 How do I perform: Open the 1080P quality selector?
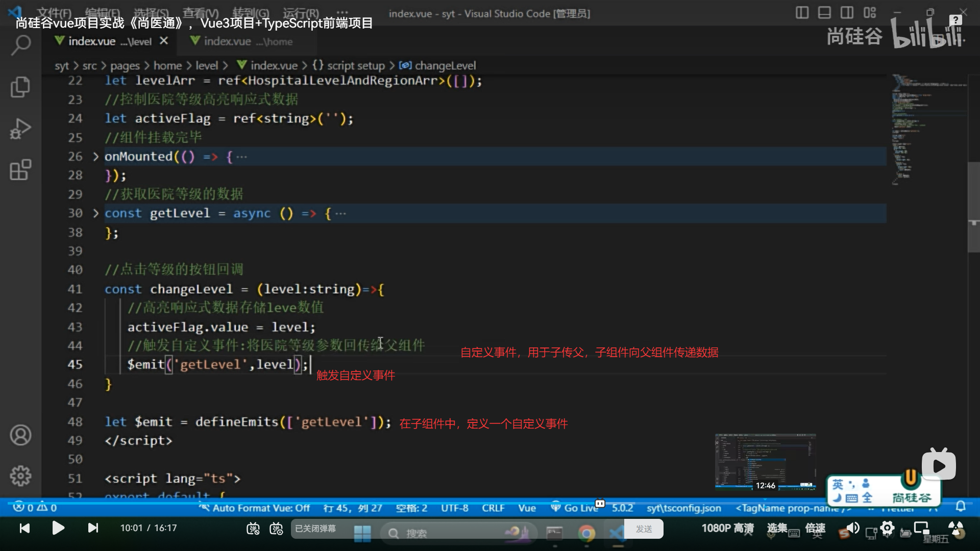click(x=727, y=529)
